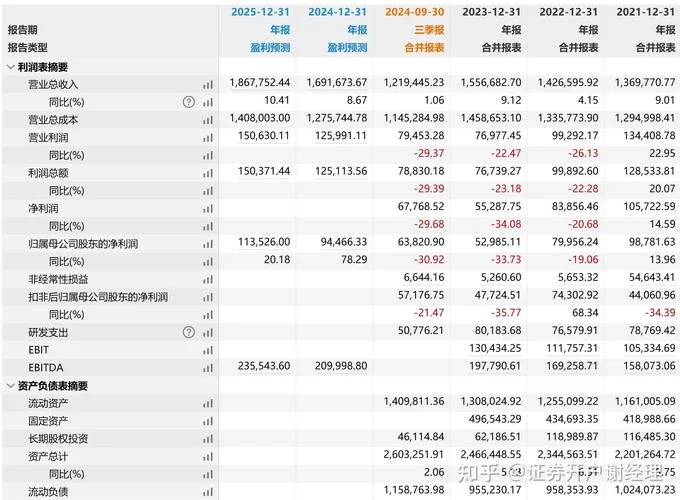The width and height of the screenshot is (680, 500).
Task: Select the 扣非后归属母公司股东的净利润 row label
Action: click(98, 297)
